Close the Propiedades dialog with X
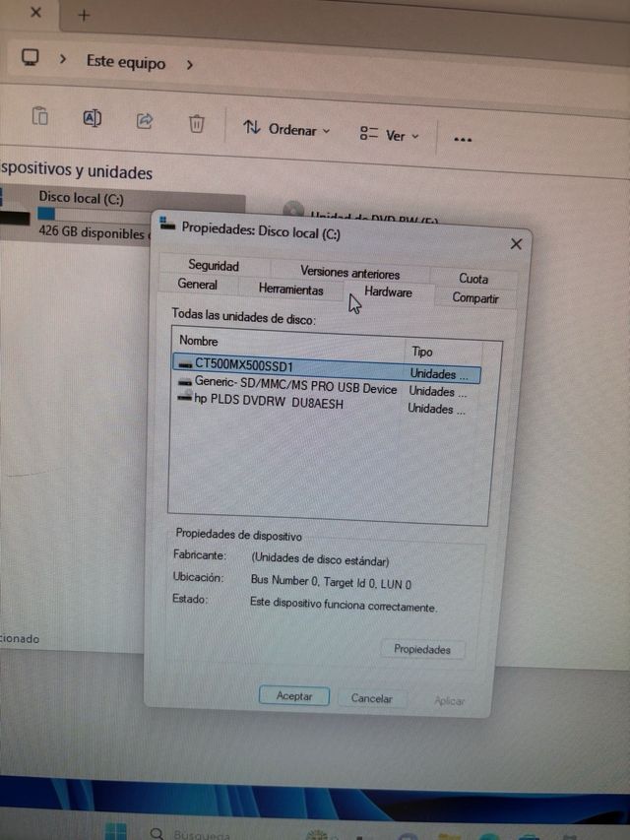 (516, 244)
